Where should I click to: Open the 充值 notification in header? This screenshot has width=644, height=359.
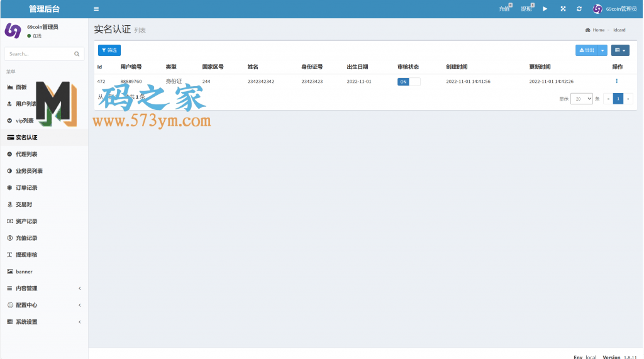(x=505, y=8)
